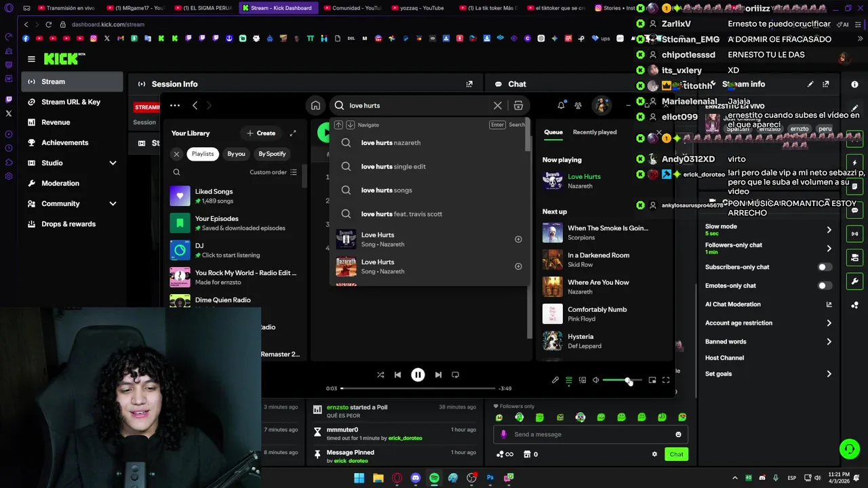Open chat settings gear icon
Viewport: 868px width, 488px height.
(654, 454)
